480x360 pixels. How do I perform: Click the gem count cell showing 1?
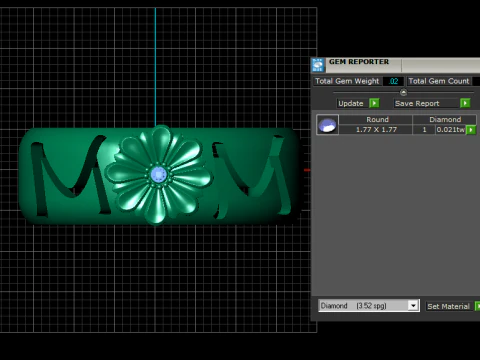424,130
